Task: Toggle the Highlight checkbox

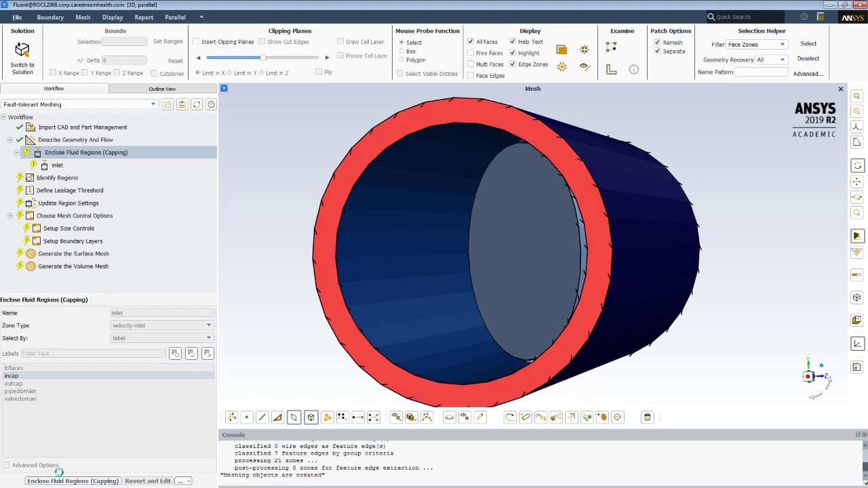Action: pyautogui.click(x=513, y=53)
